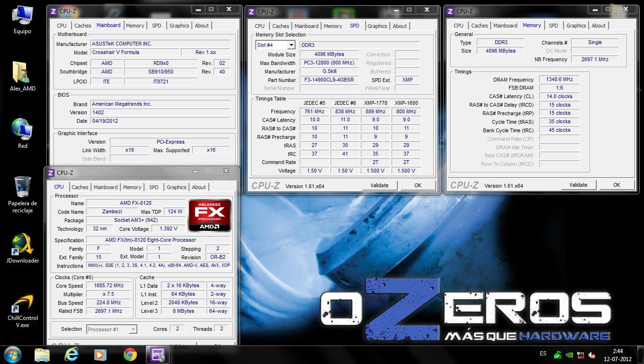Open Mainboard tab in the CPU window
The height and width of the screenshot is (364, 644).
106,187
